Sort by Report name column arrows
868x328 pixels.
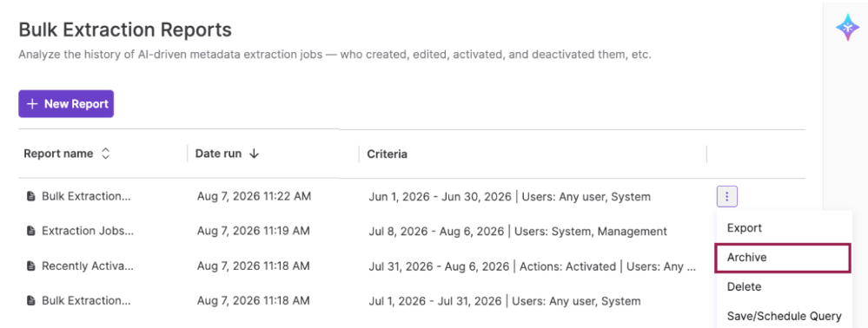click(x=106, y=154)
